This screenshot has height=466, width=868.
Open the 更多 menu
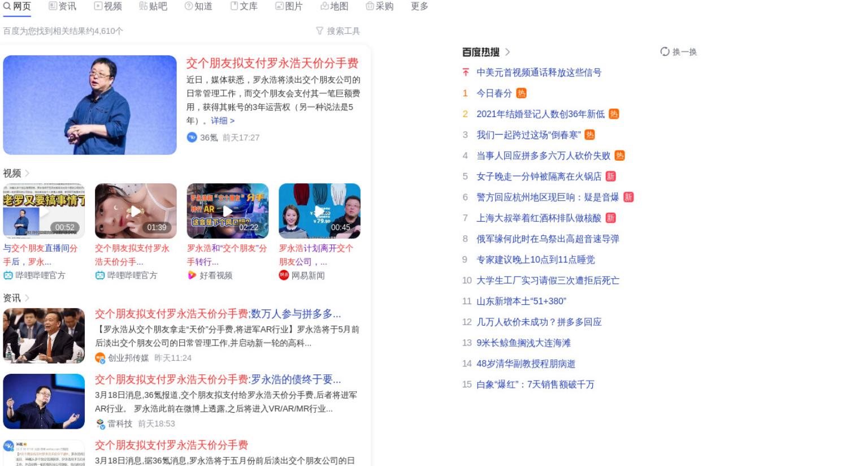(x=419, y=6)
